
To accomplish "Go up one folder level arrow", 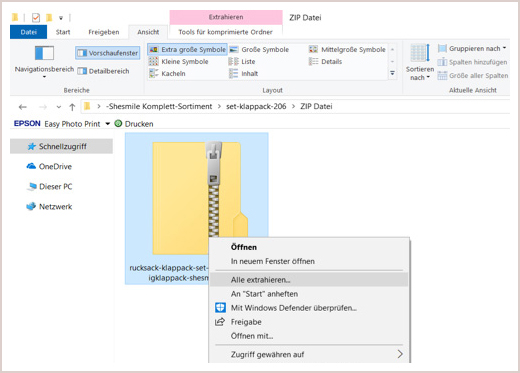I will click(72, 107).
